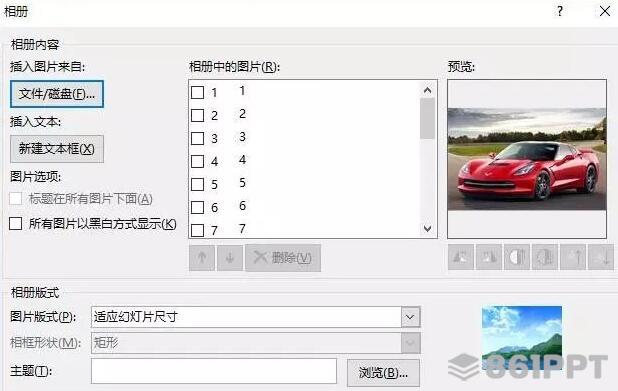Click the decrease brightness icon under preview

[x=601, y=257]
